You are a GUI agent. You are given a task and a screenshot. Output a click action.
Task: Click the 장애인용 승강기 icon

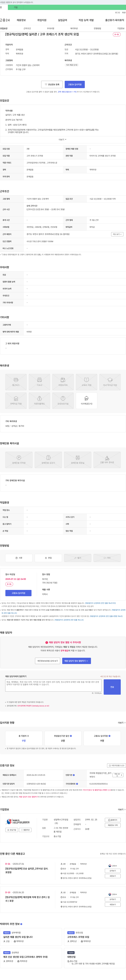(x=48, y=460)
